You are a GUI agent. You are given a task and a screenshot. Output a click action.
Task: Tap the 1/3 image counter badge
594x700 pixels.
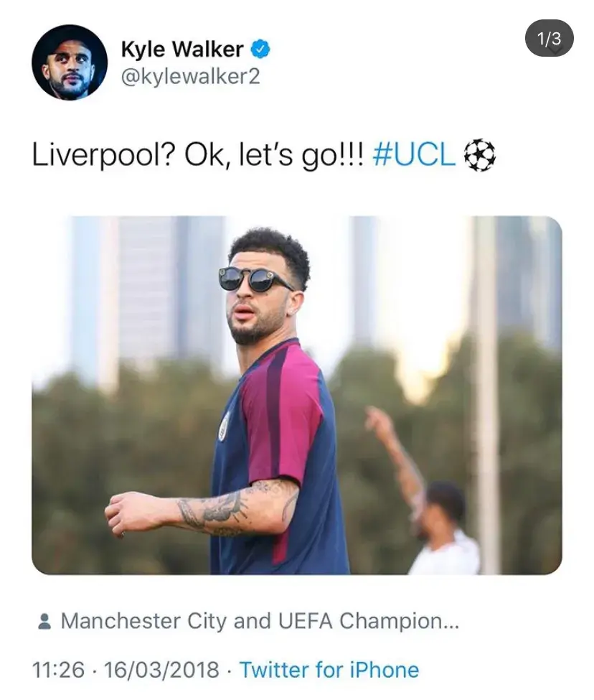tap(550, 38)
